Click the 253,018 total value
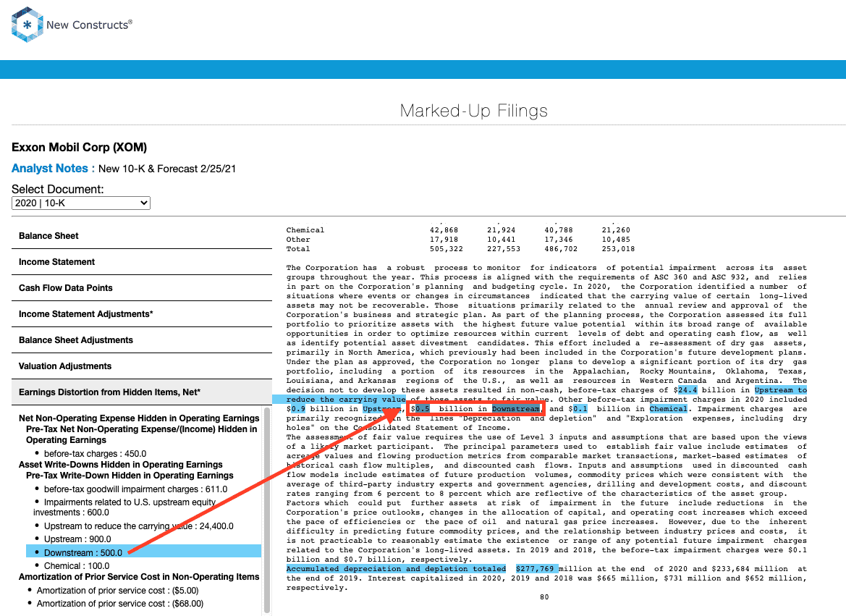 click(618, 249)
